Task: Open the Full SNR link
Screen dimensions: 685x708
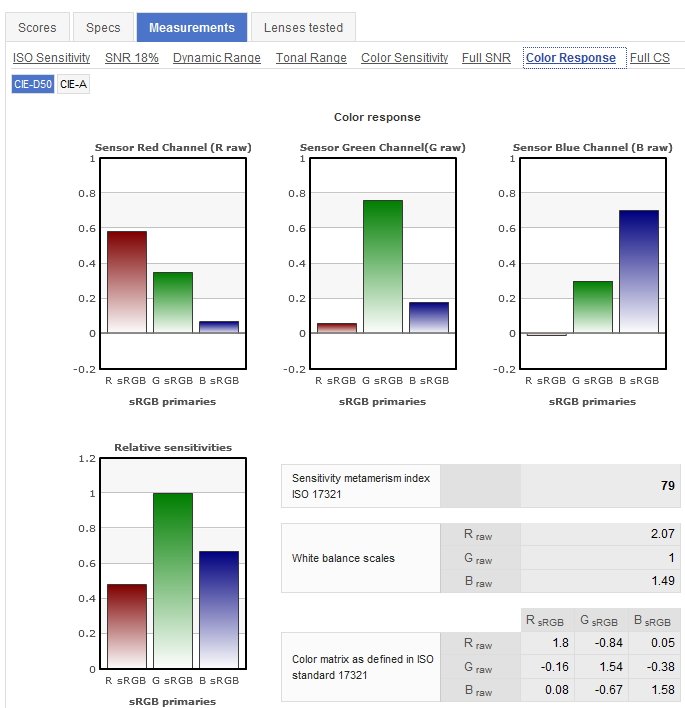Action: click(486, 58)
